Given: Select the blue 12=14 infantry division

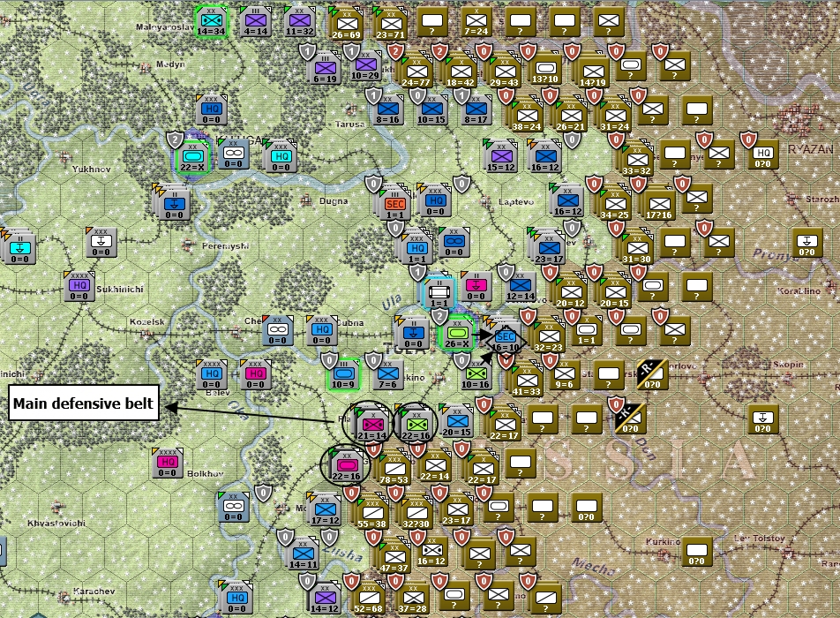Looking at the screenshot, I should click(521, 286).
